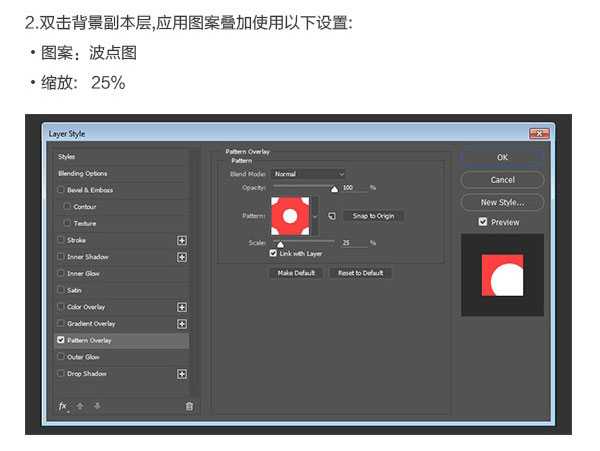Viewport: 600px width, 451px height.
Task: Uncheck the Pattern Overlay checkbox
Action: pos(61,340)
